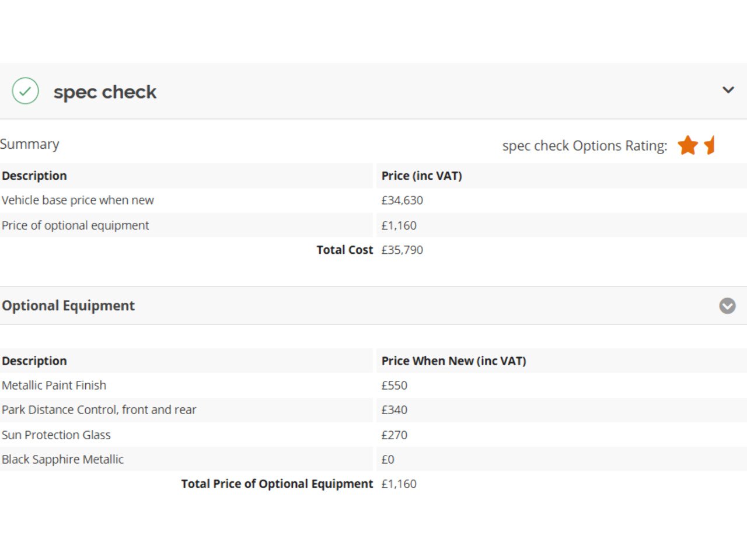Click the £34,630 base price value
Viewport: 747px width, 560px height.
[402, 200]
